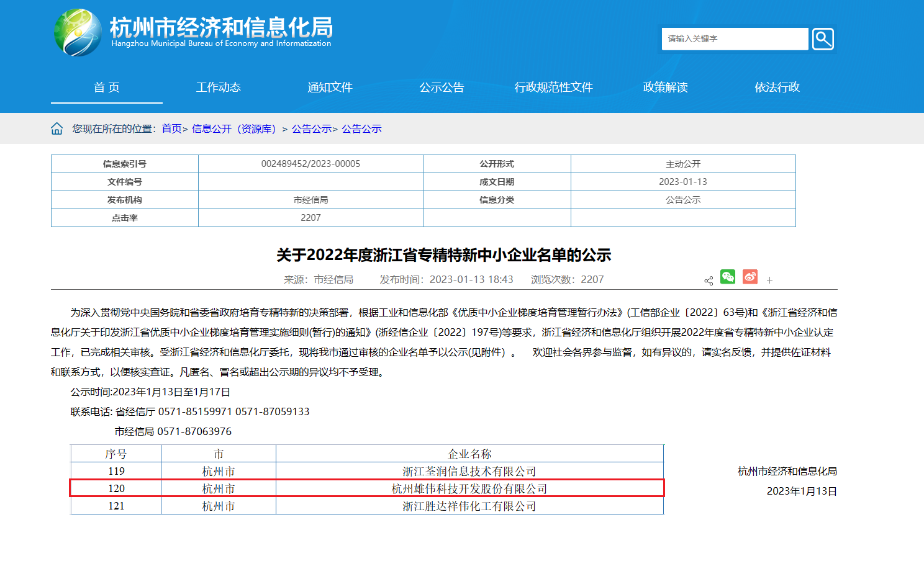The image size is (924, 561).
Task: Click the 市经信局 0571-87063976 phone line
Action: click(173, 432)
